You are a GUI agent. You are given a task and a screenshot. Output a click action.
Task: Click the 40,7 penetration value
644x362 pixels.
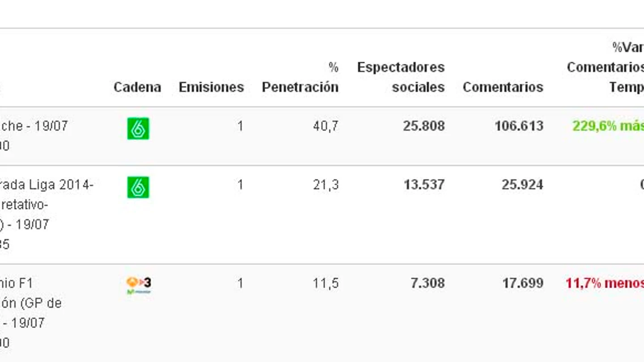click(326, 126)
